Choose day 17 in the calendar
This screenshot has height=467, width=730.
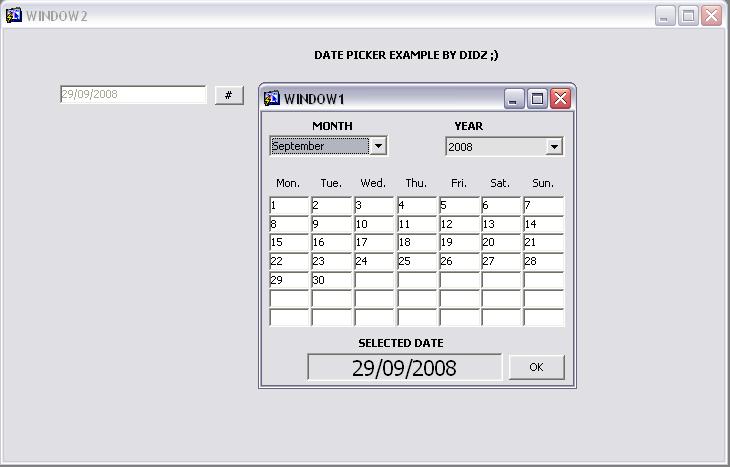click(x=374, y=243)
